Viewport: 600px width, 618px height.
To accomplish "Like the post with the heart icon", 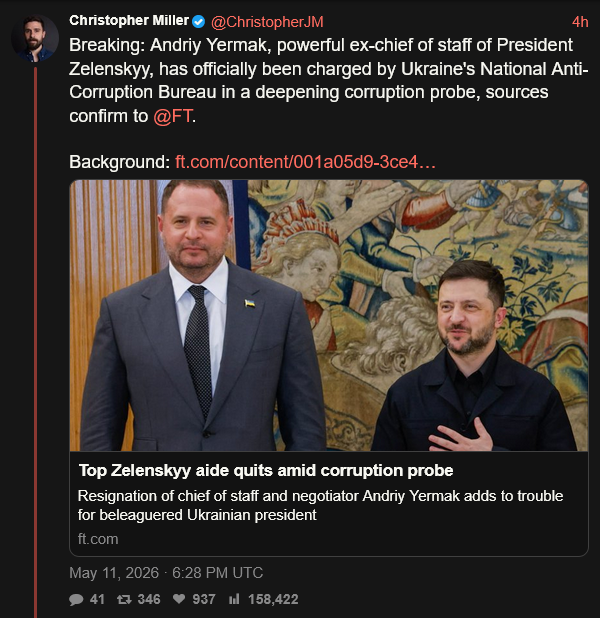I will (x=179, y=599).
